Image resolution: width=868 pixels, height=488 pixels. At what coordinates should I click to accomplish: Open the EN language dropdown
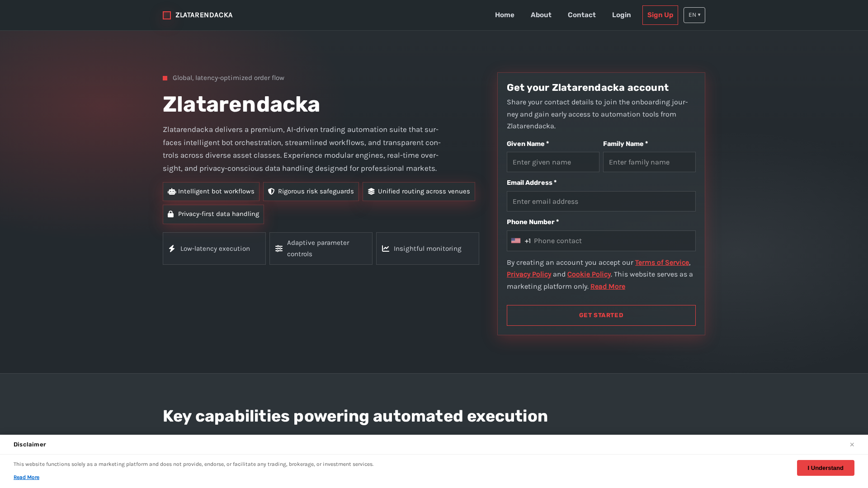pyautogui.click(x=694, y=15)
